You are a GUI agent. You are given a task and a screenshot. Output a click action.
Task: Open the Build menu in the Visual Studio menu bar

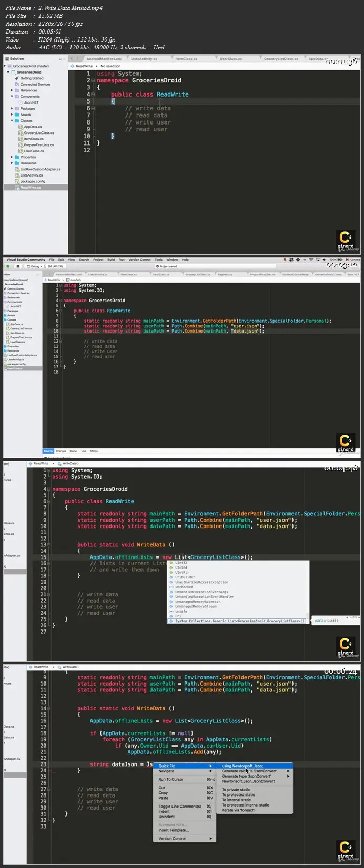point(111,260)
